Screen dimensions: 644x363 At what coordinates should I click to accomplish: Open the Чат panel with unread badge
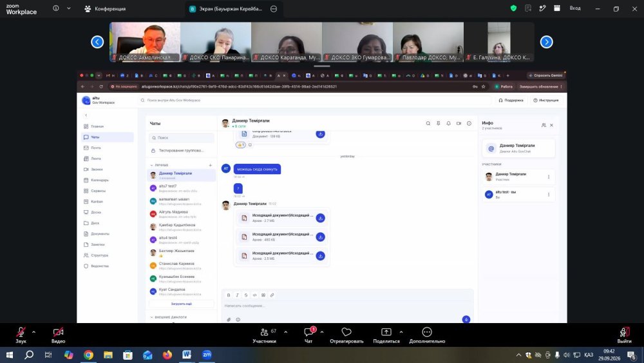308,335
